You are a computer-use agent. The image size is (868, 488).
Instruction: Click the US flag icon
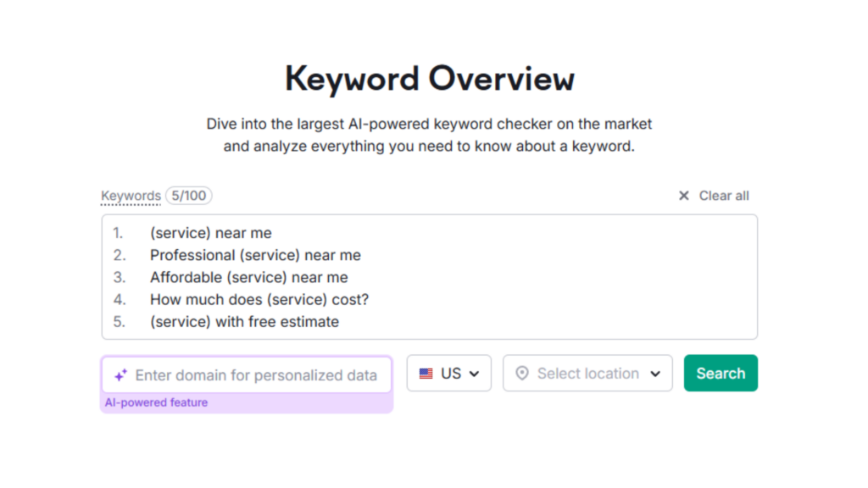[426, 373]
